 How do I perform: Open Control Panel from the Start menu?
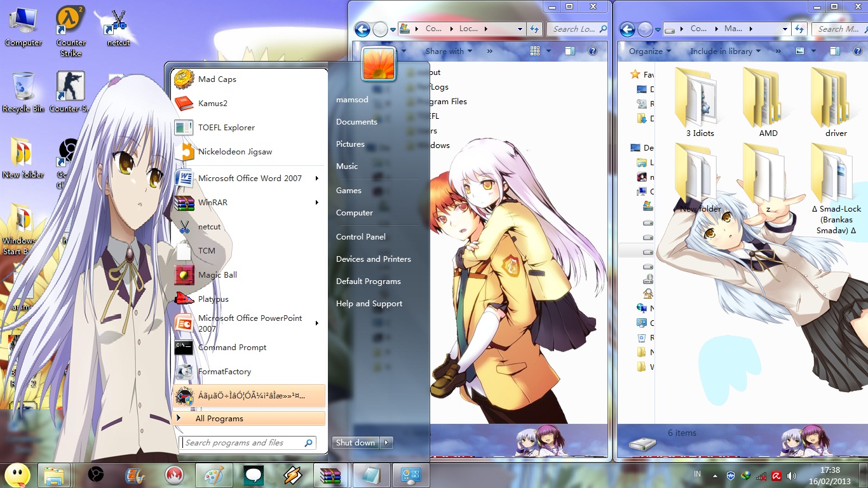(361, 237)
